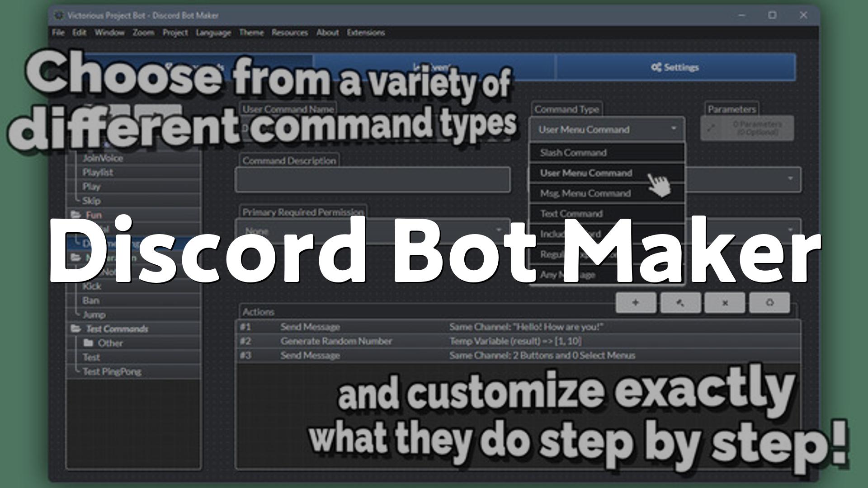Click the Actions section label
Viewport: 868px width, 488px height.
point(258,312)
